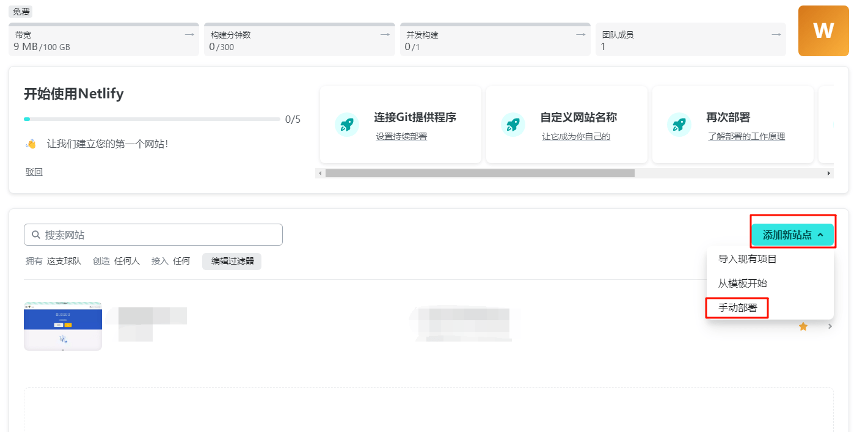Click the arrow icon on the 带宽 card

[189, 35]
